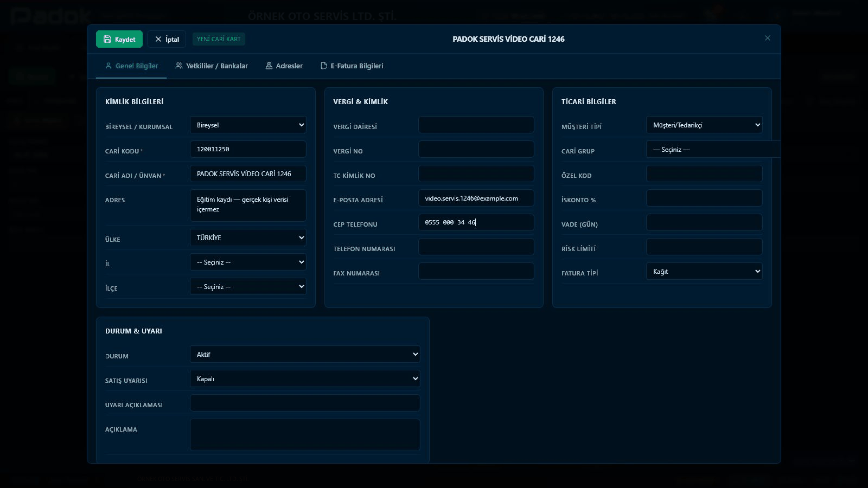Click the Vade (Gün) input field

pyautogui.click(x=704, y=222)
